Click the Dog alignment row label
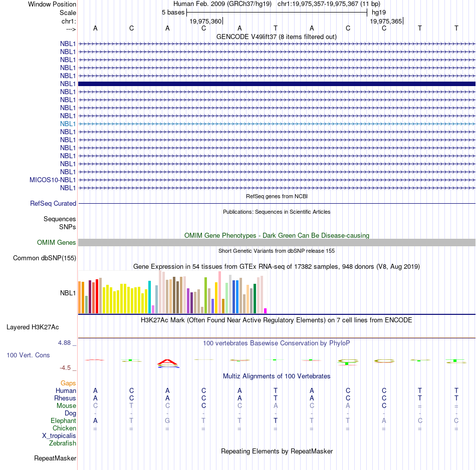 pos(70,413)
